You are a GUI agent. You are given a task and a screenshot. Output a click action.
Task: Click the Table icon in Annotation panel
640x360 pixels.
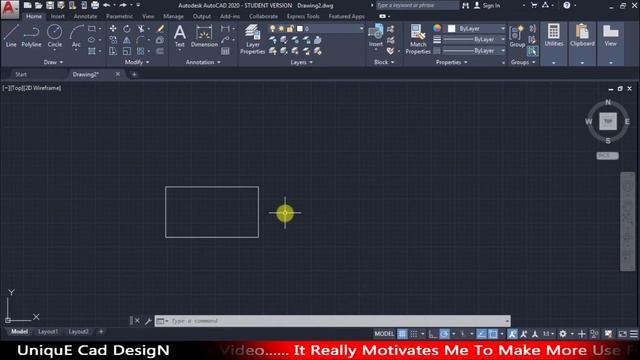(225, 51)
